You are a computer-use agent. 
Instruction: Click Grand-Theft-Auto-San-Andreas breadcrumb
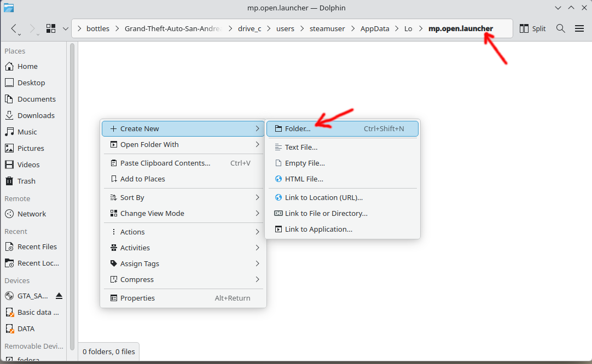[x=173, y=28]
